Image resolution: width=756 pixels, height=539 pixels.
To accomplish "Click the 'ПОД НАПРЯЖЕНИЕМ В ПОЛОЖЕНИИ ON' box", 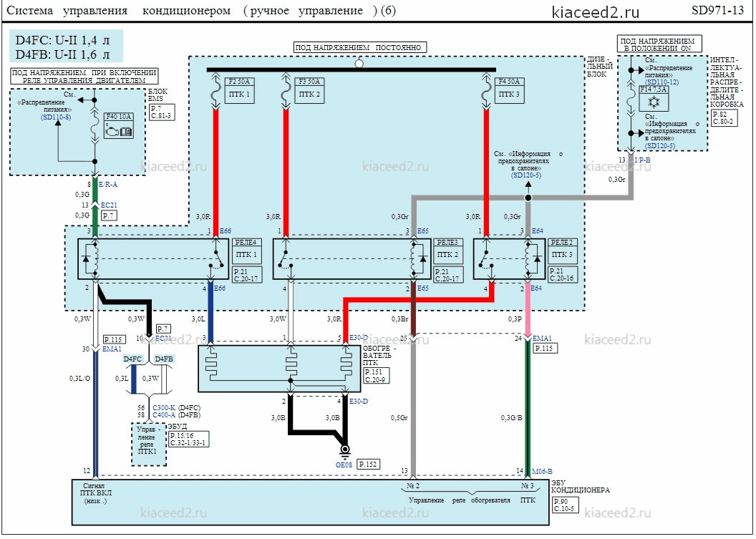I will pos(660,44).
